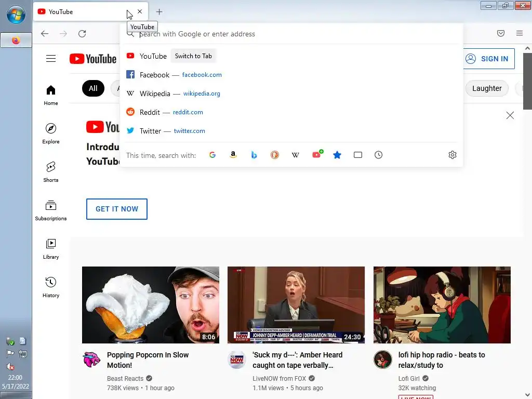Close the YouTube browser tab
The image size is (532, 399).
click(x=140, y=11)
